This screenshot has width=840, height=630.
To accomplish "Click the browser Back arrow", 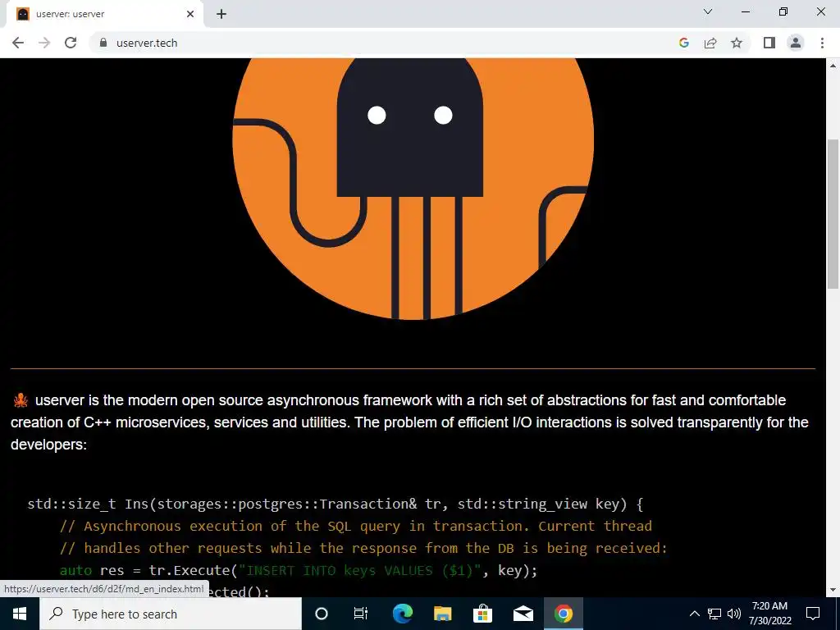I will 18,43.
